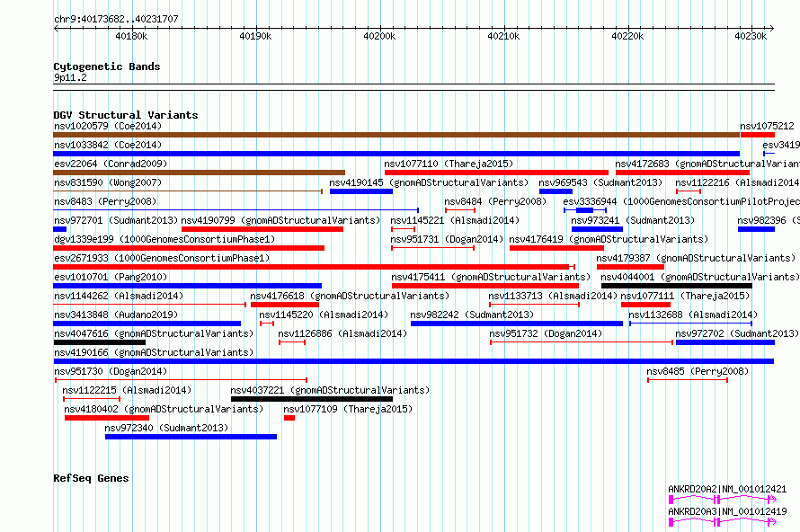The height and width of the screenshot is (532, 800).
Task: Click the nsv951730 (Dogan2014) label
Action: 111,371
